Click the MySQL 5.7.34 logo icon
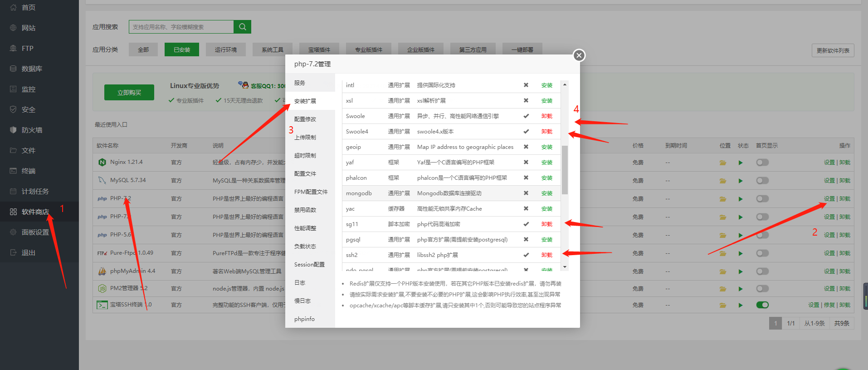Image resolution: width=868 pixels, height=370 pixels. pos(102,180)
